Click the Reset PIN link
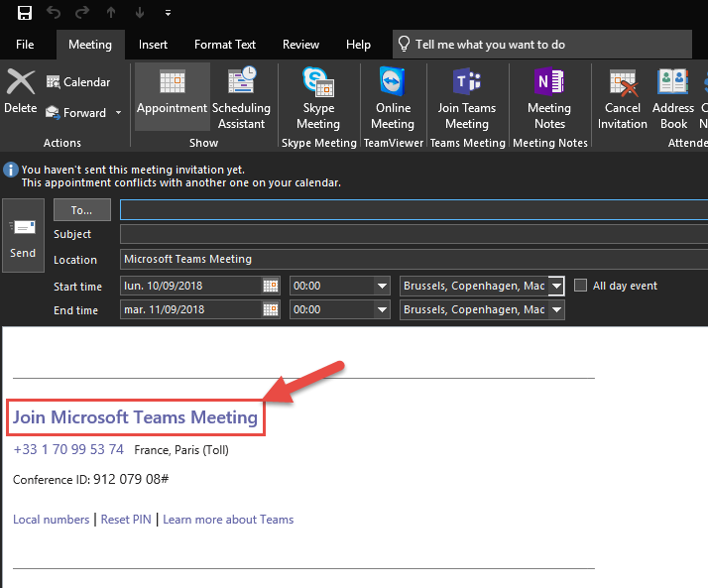708x588 pixels. click(x=126, y=520)
